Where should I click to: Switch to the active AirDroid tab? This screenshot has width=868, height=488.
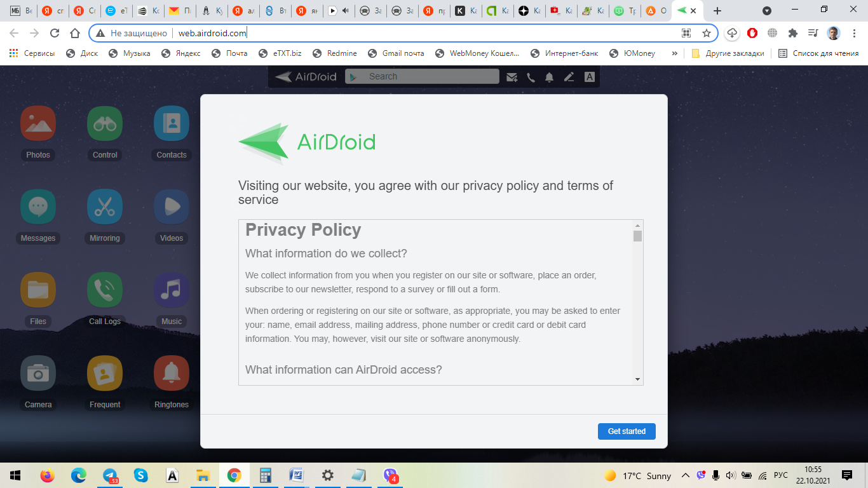(686, 11)
